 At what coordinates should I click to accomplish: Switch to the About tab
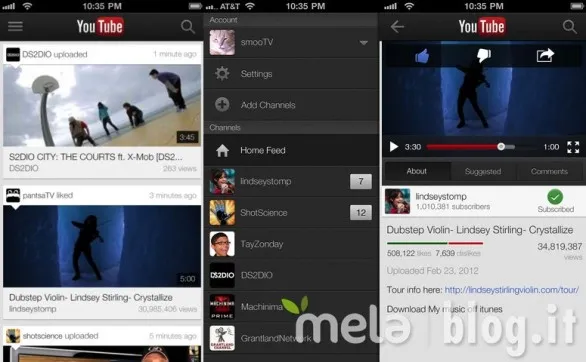click(417, 171)
